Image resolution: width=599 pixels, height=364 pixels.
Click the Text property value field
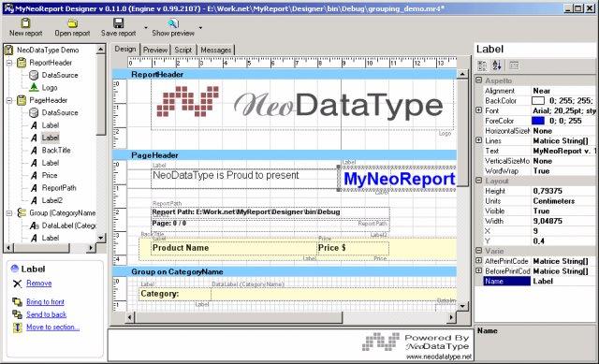click(x=563, y=151)
